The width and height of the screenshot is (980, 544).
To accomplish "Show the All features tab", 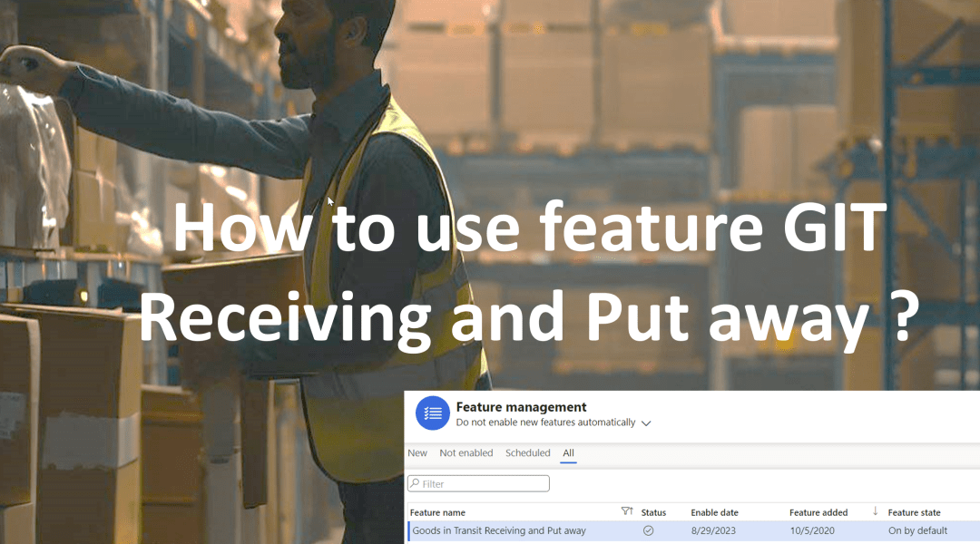I will [568, 453].
